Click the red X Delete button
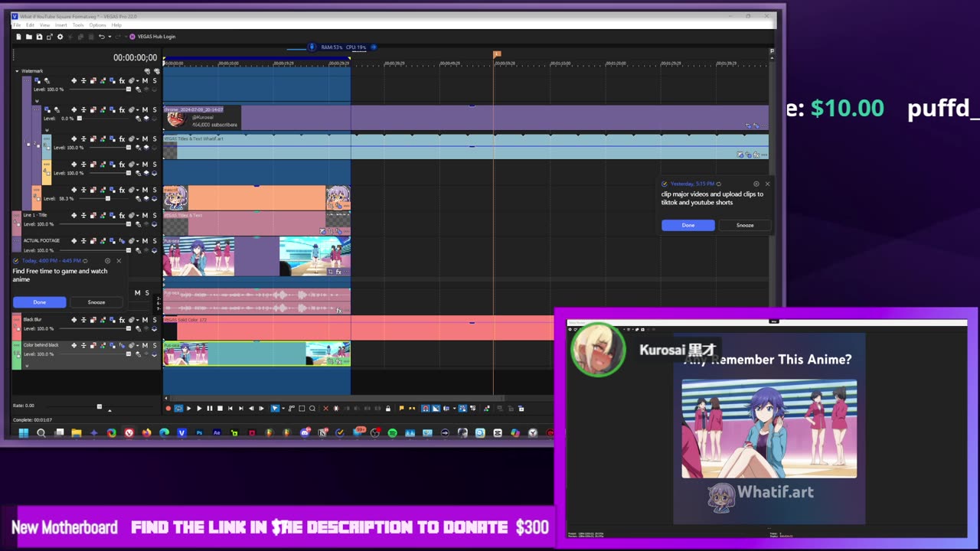Screen dimensions: 980x551 [325, 408]
